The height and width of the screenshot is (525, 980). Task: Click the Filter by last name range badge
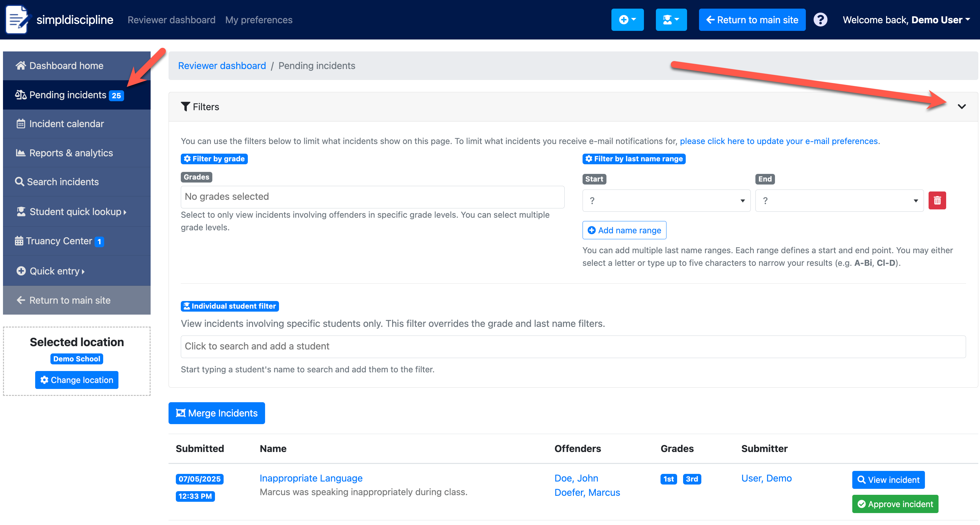pos(634,159)
